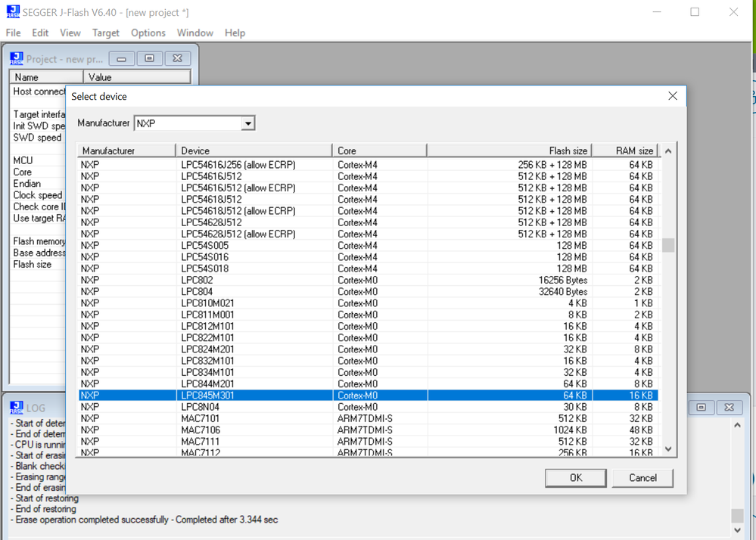Select LPC54618J512 (allow ECRP) device

tap(369, 210)
